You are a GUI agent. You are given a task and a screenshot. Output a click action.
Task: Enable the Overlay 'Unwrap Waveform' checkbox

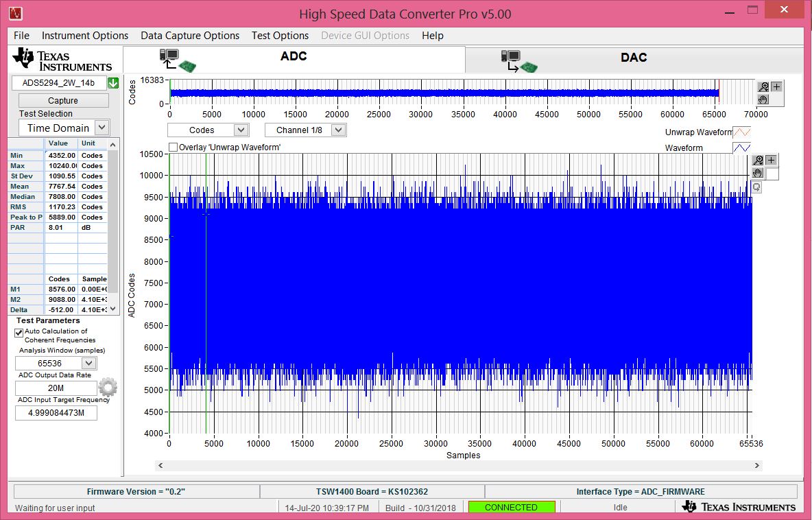[x=173, y=147]
